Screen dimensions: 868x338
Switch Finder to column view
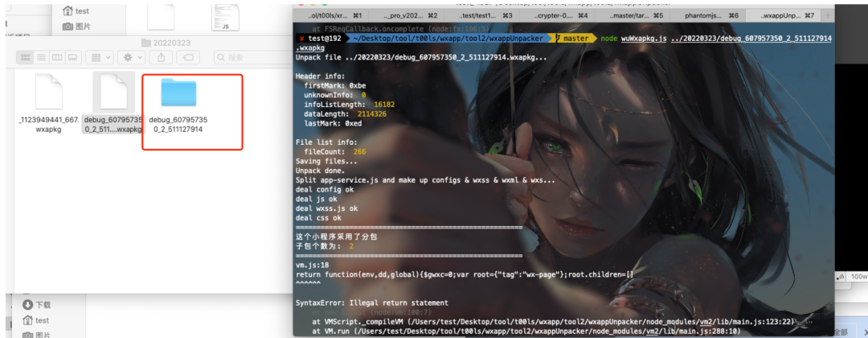56,57
